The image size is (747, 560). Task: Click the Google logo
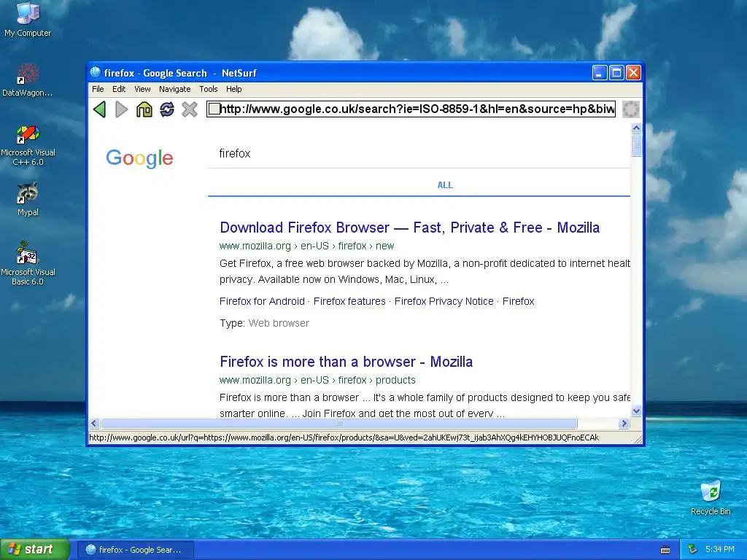[139, 158]
